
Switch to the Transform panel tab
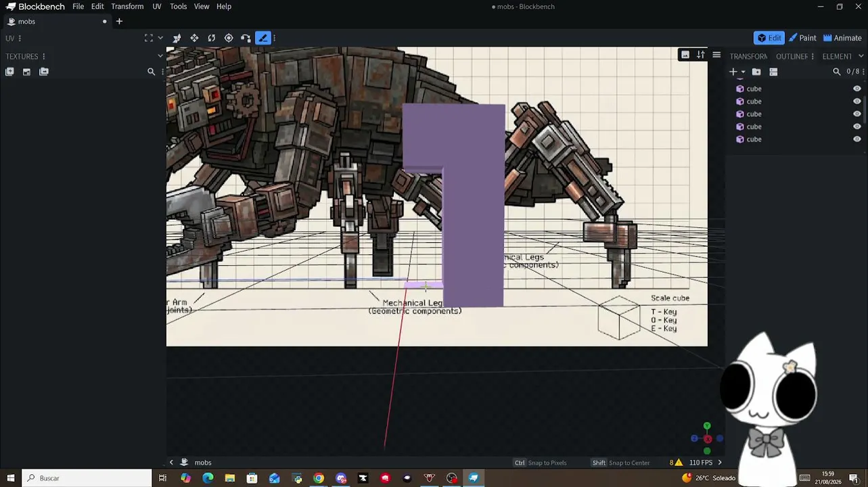(748, 56)
